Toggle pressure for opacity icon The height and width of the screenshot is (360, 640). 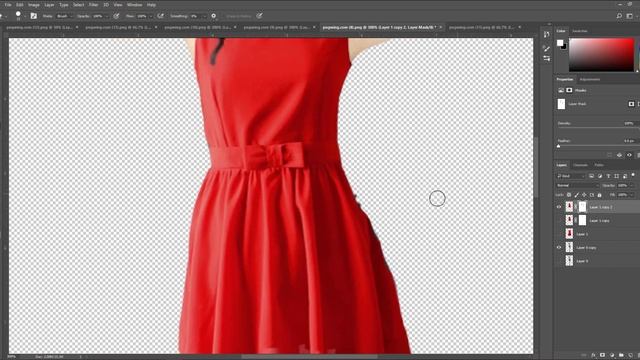(116, 16)
